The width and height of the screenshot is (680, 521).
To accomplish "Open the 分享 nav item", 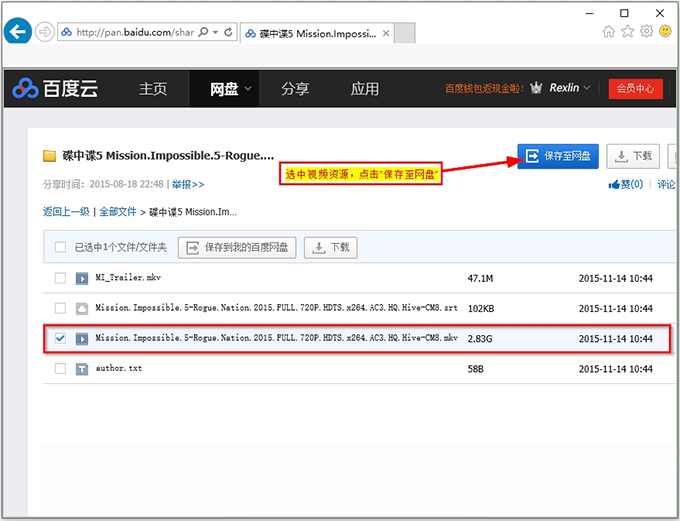I will click(x=295, y=89).
